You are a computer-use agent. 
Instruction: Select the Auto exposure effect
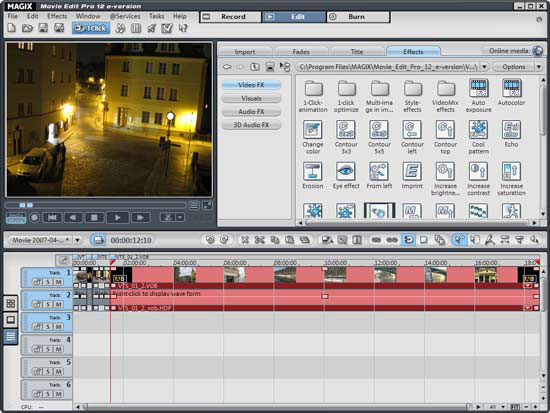tap(478, 95)
